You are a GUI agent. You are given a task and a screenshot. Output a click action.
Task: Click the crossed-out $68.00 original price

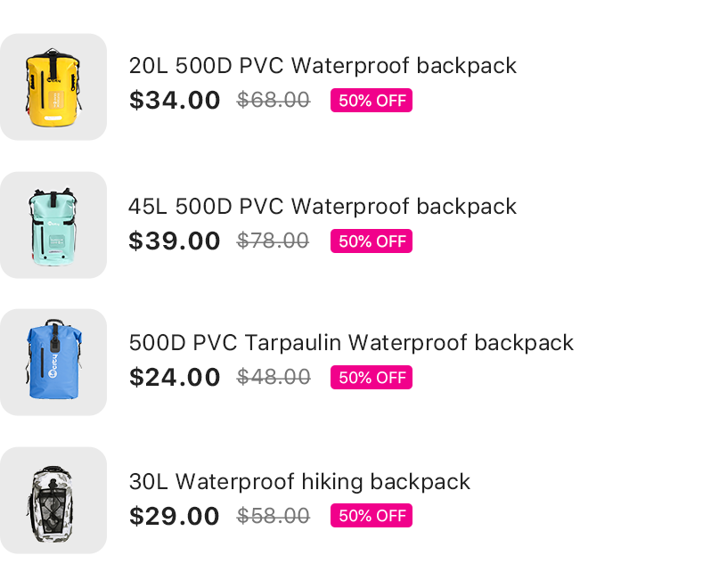tap(274, 100)
